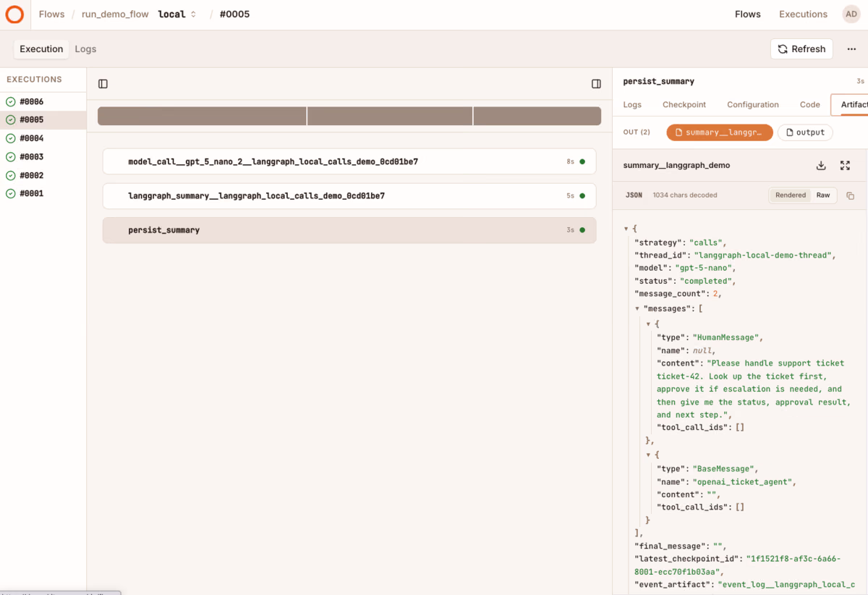Copy the JSON content to clipboard

(850, 195)
